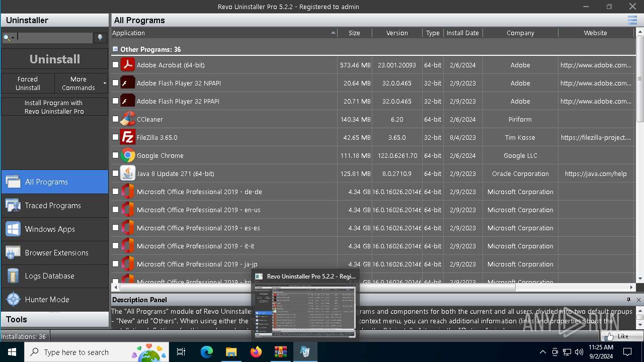
Task: Click the Adobe Flash Player 32 PPAPI icon
Action: (128, 101)
